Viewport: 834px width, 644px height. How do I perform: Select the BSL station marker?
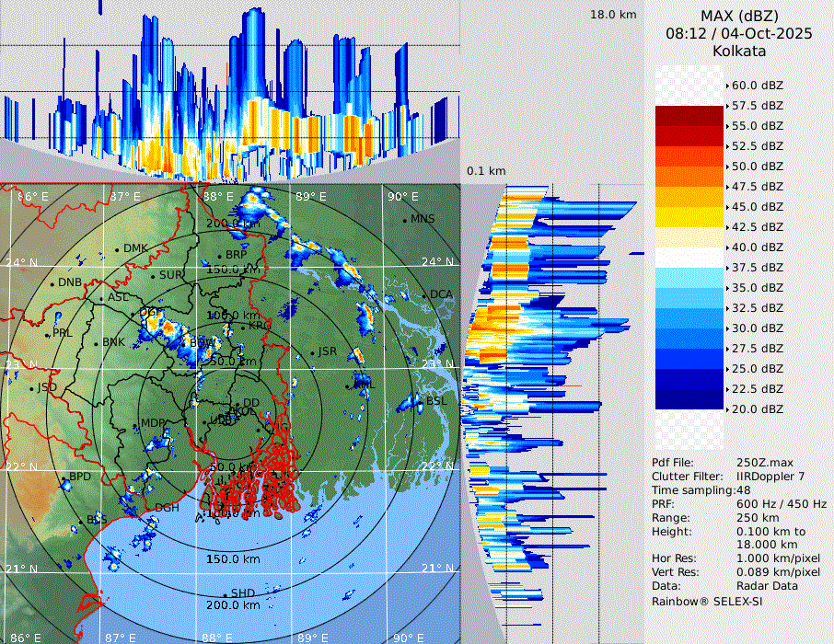421,401
